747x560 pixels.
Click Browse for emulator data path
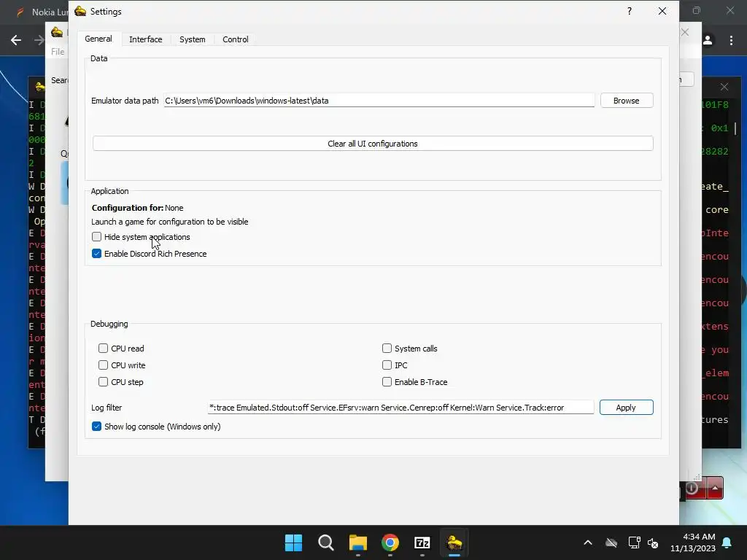(x=626, y=101)
